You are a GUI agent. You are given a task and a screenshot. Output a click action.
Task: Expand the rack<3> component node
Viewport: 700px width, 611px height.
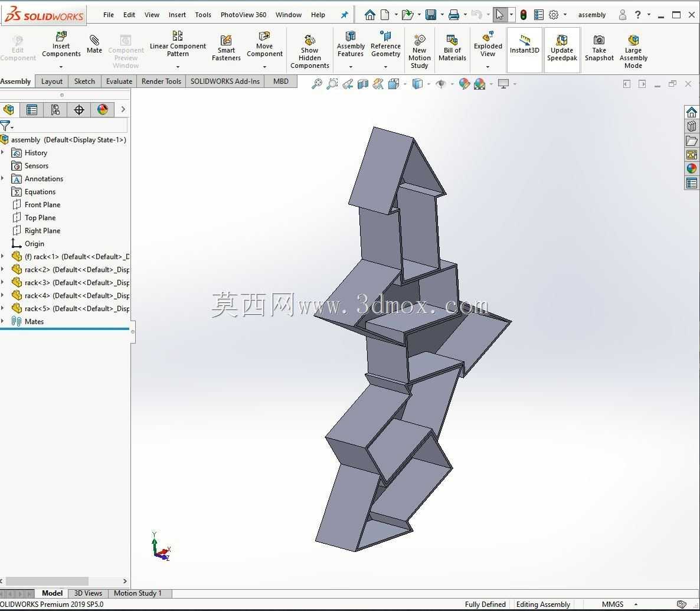tap(3, 282)
